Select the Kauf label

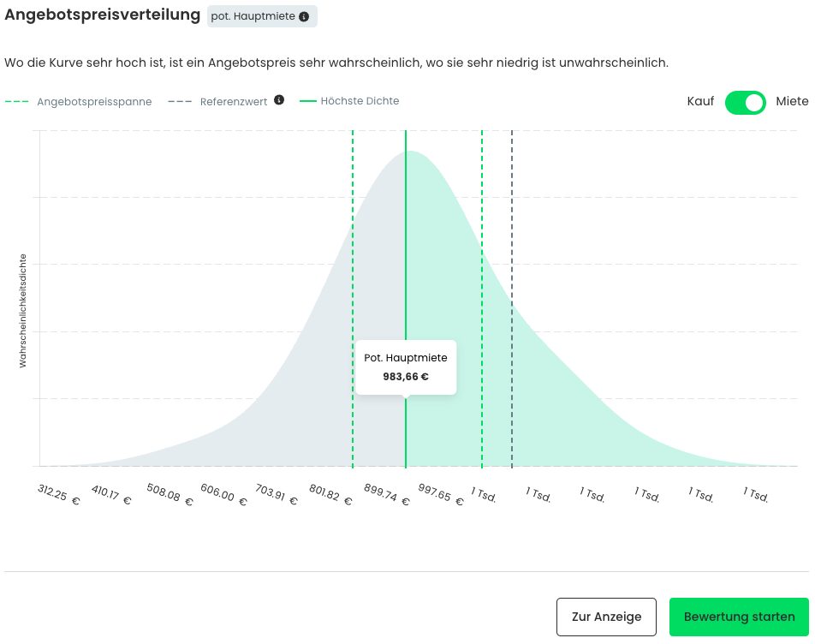pyautogui.click(x=700, y=102)
